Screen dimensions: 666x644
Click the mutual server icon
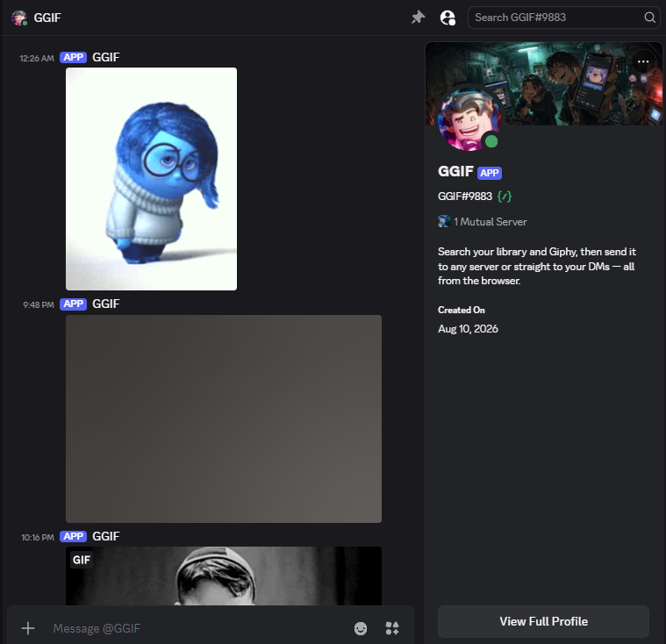pos(444,221)
